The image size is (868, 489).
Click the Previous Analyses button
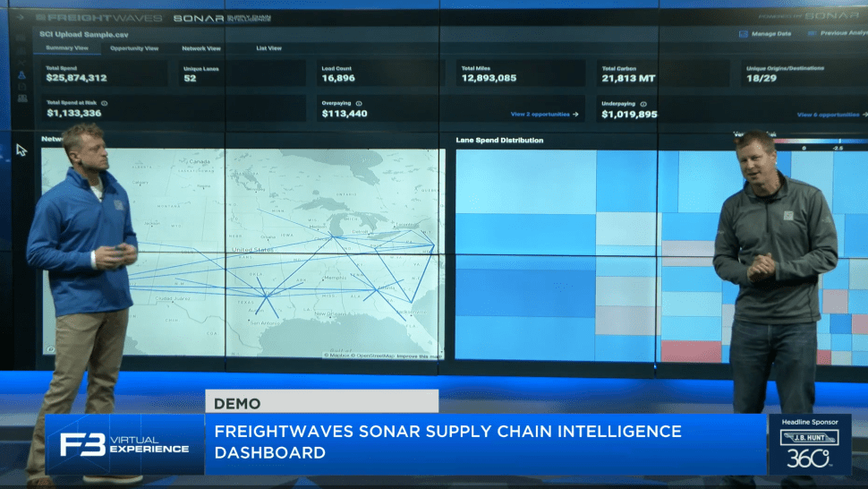[x=838, y=33]
